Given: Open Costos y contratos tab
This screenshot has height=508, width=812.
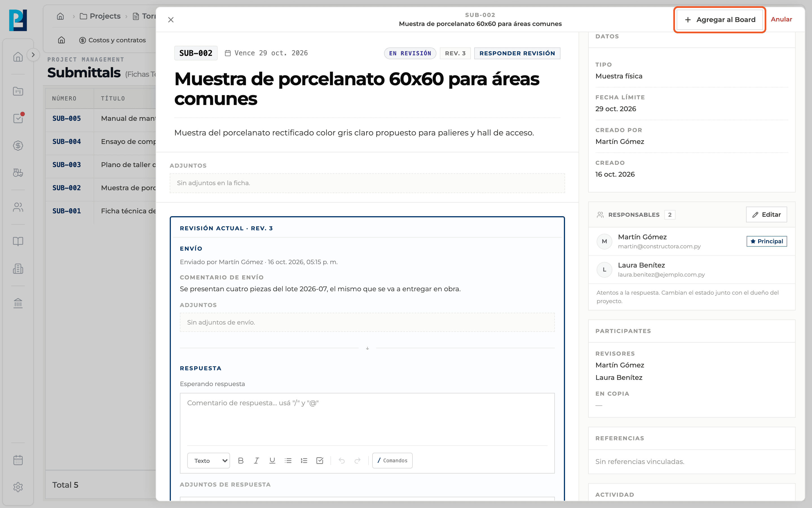Looking at the screenshot, I should tap(112, 40).
